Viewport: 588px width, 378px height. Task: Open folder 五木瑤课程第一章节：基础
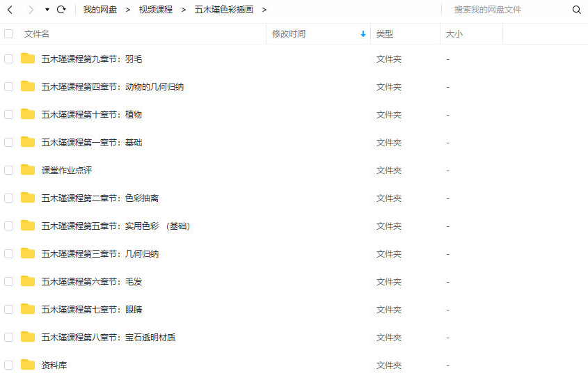point(92,142)
